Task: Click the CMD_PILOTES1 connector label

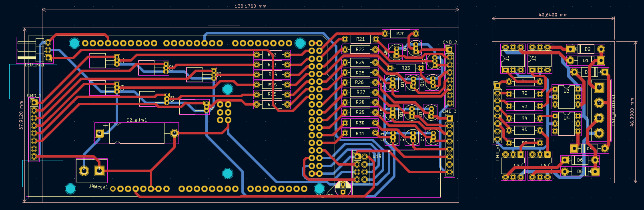Action: (x=614, y=110)
